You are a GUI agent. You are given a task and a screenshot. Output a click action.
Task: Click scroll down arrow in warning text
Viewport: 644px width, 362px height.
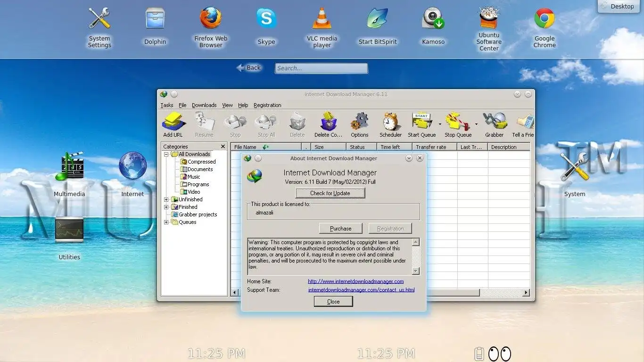[x=415, y=271]
